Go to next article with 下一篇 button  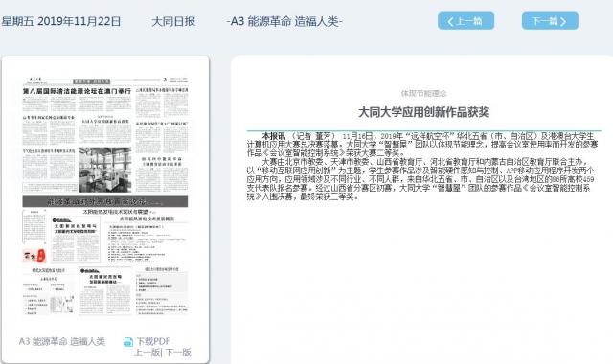(x=550, y=21)
